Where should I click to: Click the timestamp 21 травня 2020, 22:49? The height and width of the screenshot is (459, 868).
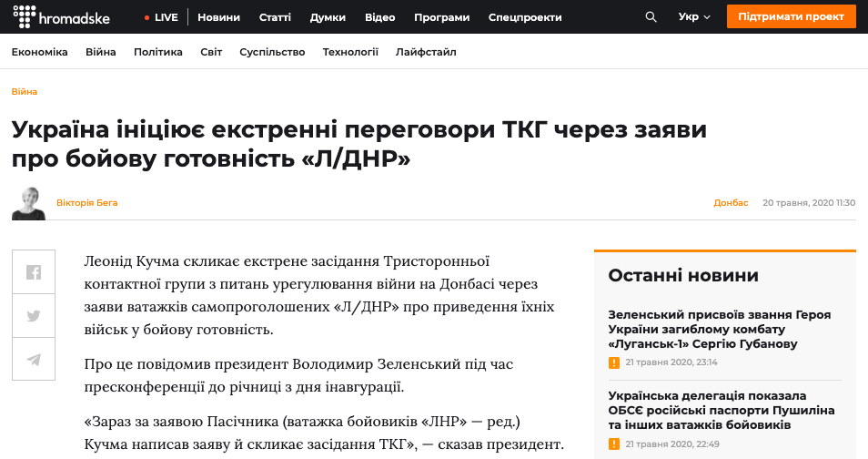[x=672, y=444]
